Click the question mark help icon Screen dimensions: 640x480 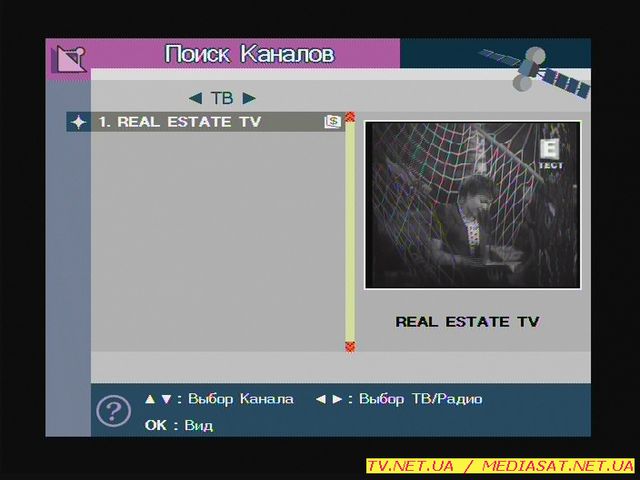click(113, 411)
